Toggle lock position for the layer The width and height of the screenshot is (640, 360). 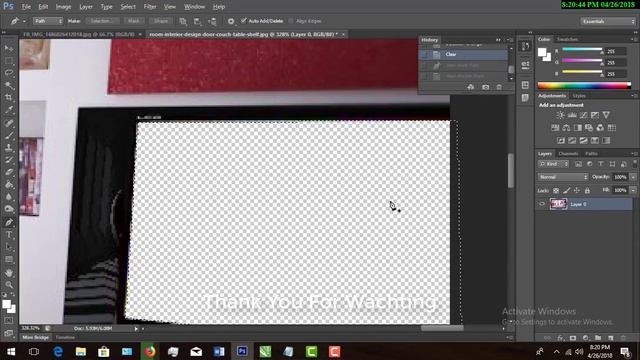[x=577, y=191]
